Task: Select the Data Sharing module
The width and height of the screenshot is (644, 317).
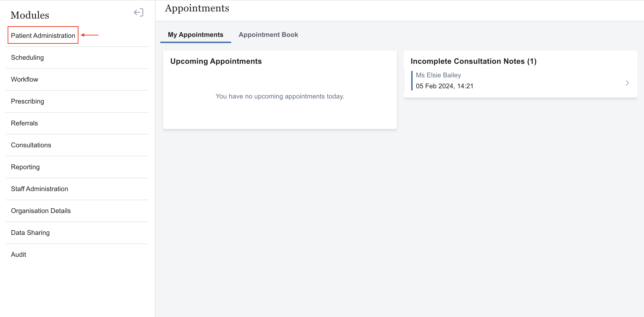Action: [x=30, y=233]
